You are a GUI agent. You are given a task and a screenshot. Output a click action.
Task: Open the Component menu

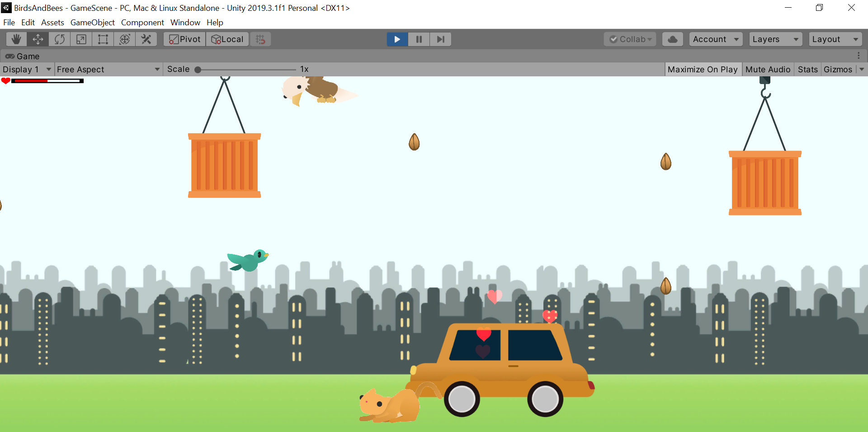[142, 22]
